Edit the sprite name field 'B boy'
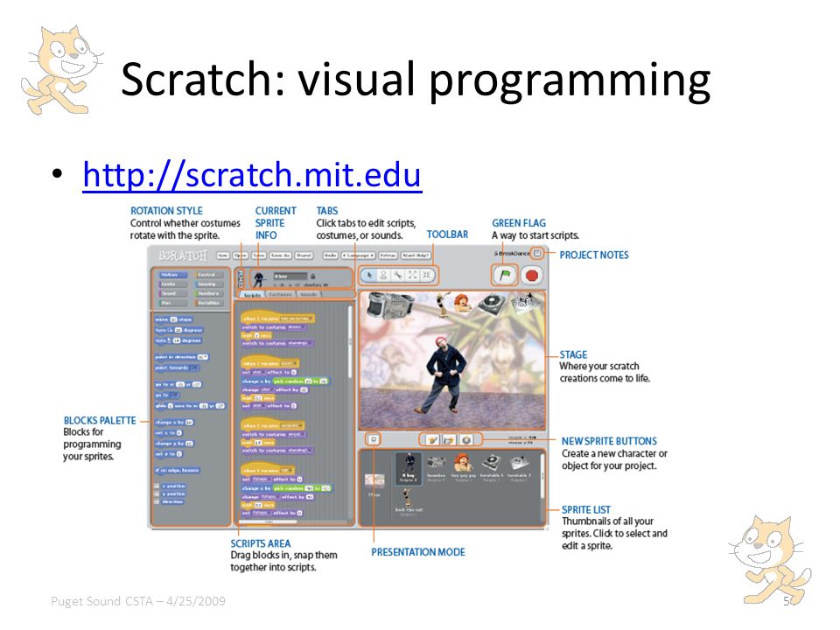840x630 pixels. click(x=290, y=276)
